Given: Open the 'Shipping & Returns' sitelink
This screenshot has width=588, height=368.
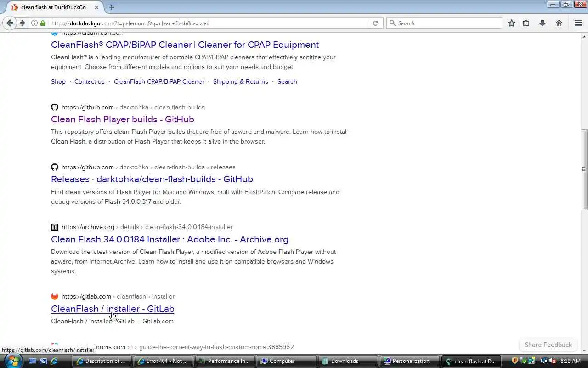Looking at the screenshot, I should 240,81.
